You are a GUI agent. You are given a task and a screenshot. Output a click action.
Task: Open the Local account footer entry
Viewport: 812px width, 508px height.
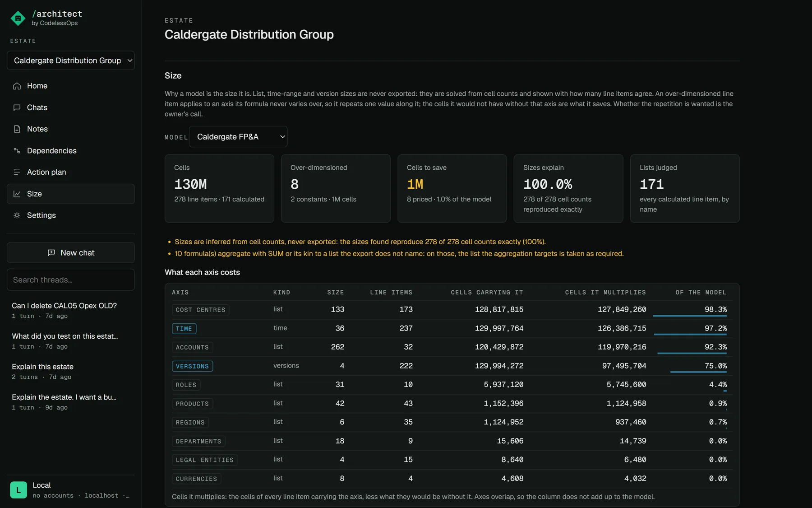click(71, 490)
